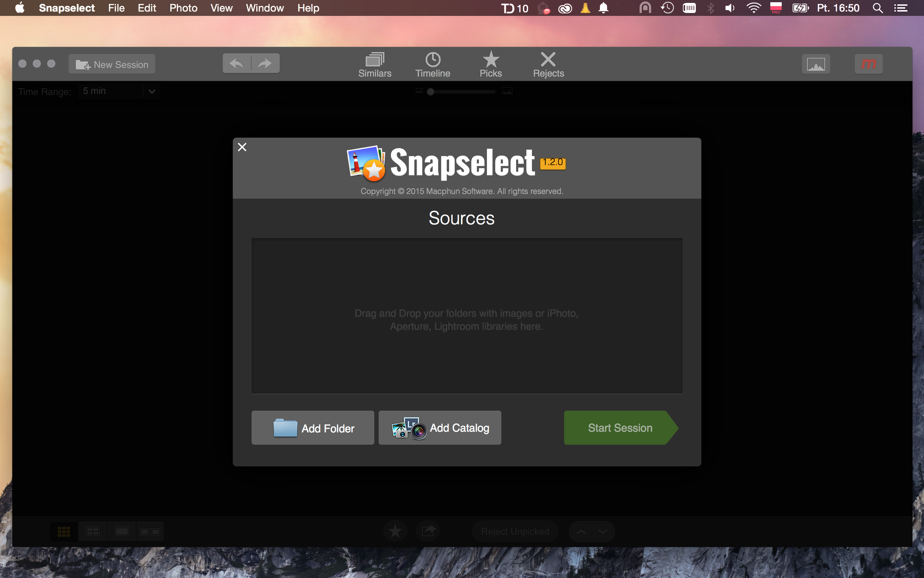Click the Copyright 2015 Macphun Software text

(x=462, y=191)
